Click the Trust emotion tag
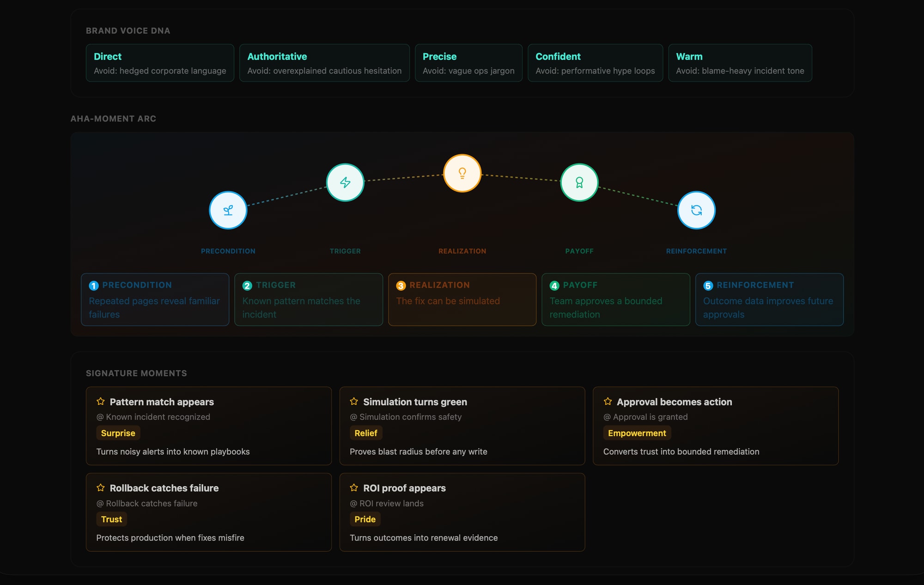 pos(111,519)
